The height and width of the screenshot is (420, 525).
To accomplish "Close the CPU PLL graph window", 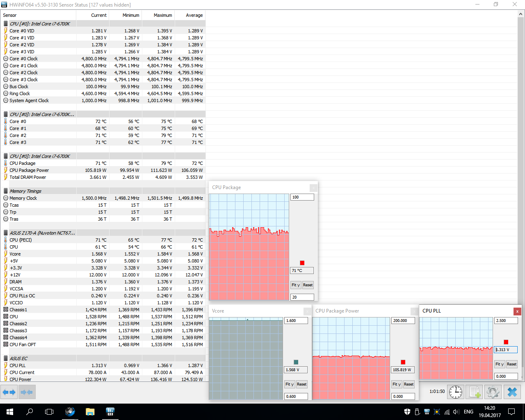I will click(x=518, y=311).
